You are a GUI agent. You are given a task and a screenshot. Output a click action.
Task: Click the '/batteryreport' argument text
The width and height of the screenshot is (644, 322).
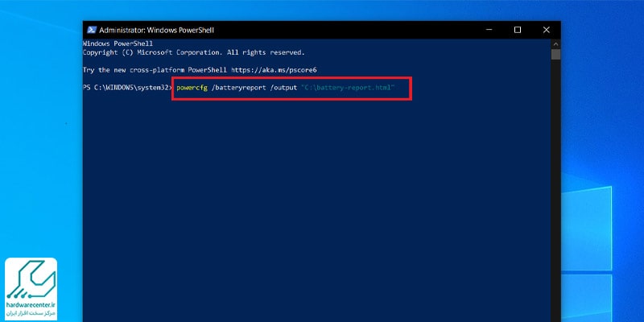tap(238, 88)
